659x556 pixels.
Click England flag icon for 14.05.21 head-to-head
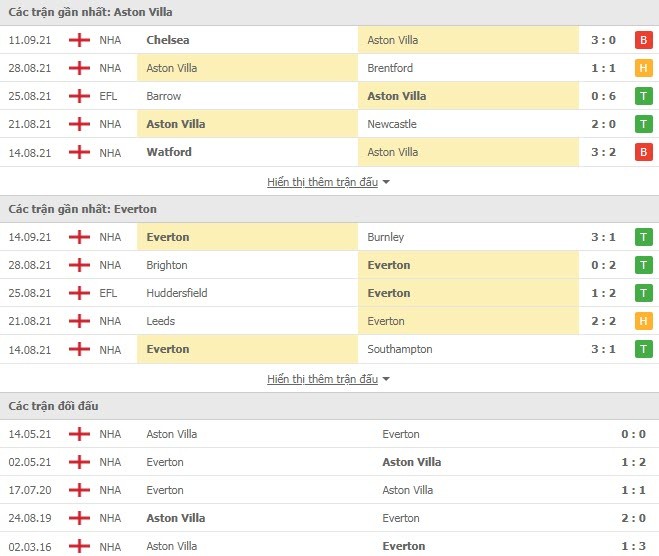(x=79, y=434)
